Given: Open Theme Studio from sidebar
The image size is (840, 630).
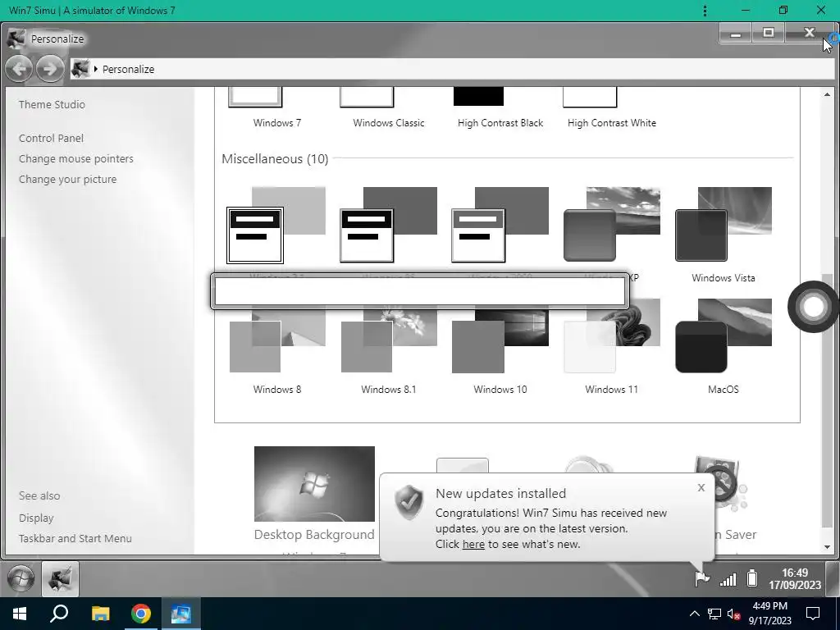Looking at the screenshot, I should [52, 104].
